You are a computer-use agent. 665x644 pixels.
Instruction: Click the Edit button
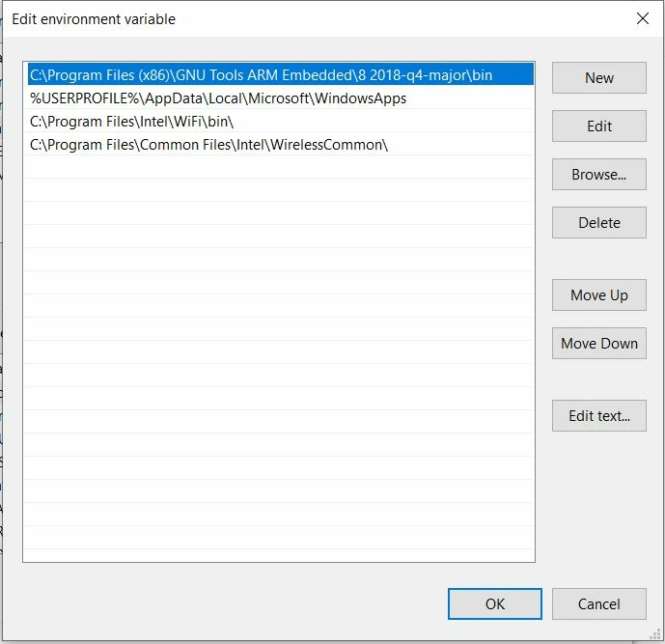[598, 126]
